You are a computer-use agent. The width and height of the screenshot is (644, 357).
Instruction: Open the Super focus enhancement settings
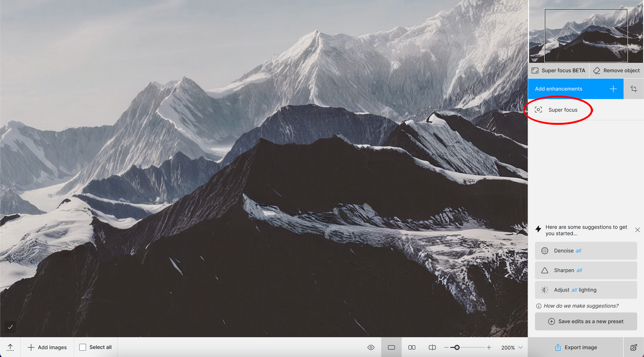click(562, 110)
